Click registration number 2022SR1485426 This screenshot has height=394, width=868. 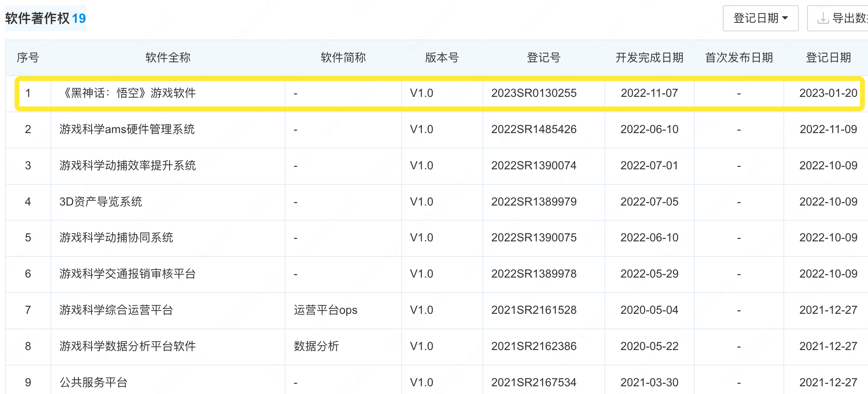click(x=534, y=129)
